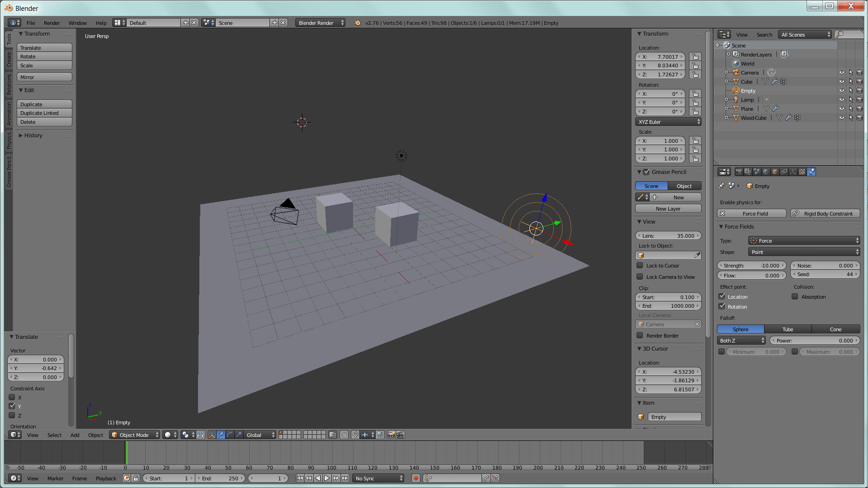This screenshot has width=868, height=488.
Task: Uncheck Rotation under Effect point
Action: 722,306
